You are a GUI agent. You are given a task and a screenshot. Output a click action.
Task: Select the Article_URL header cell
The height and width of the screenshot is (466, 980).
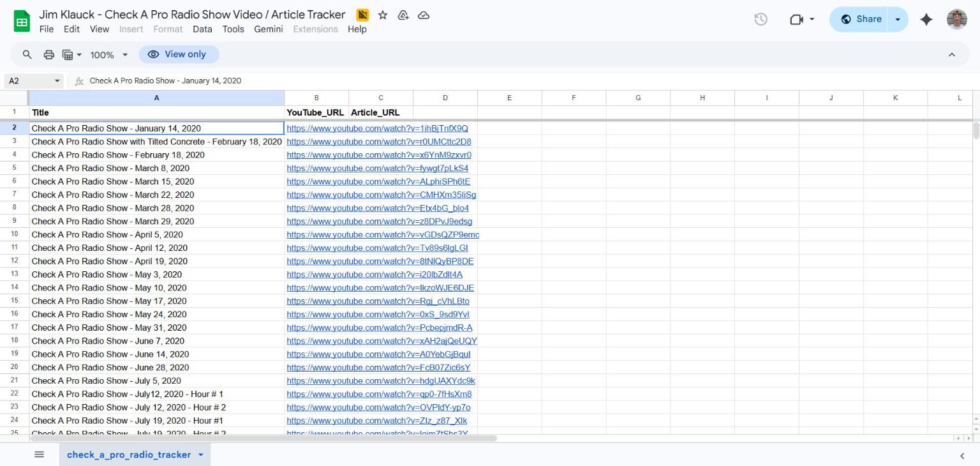(381, 112)
